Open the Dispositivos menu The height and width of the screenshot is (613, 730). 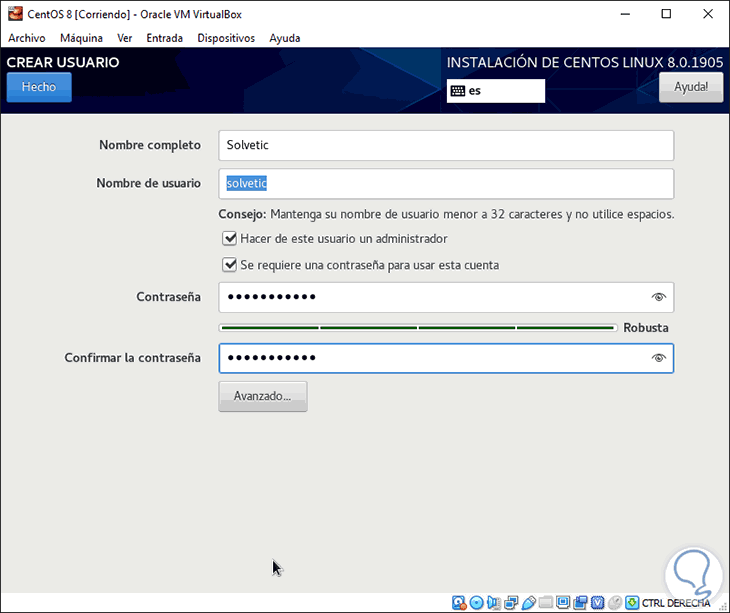pyautogui.click(x=226, y=38)
